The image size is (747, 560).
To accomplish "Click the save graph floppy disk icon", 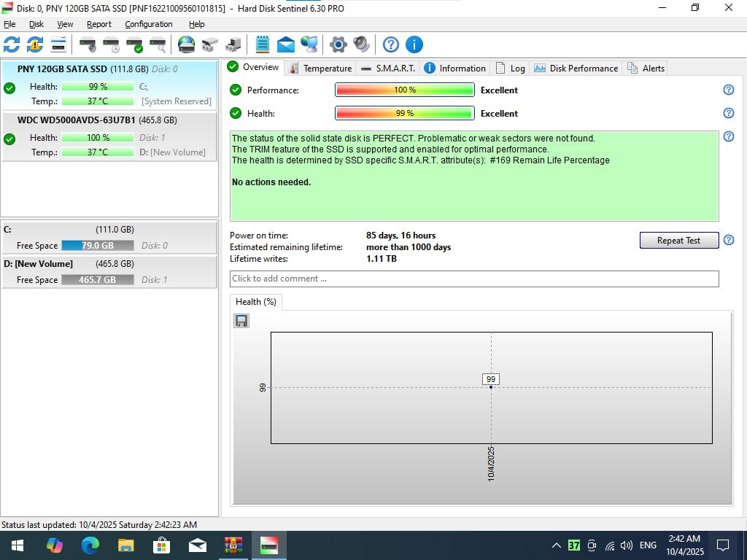I will 241,321.
